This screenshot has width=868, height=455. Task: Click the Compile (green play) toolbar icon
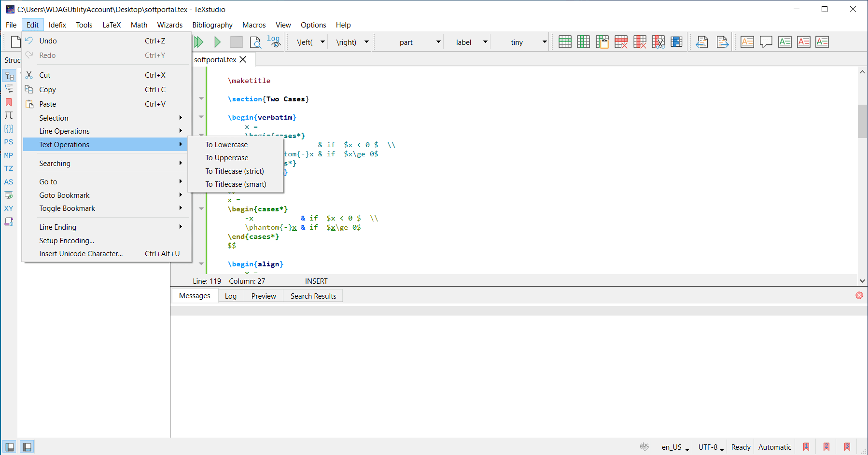[217, 42]
